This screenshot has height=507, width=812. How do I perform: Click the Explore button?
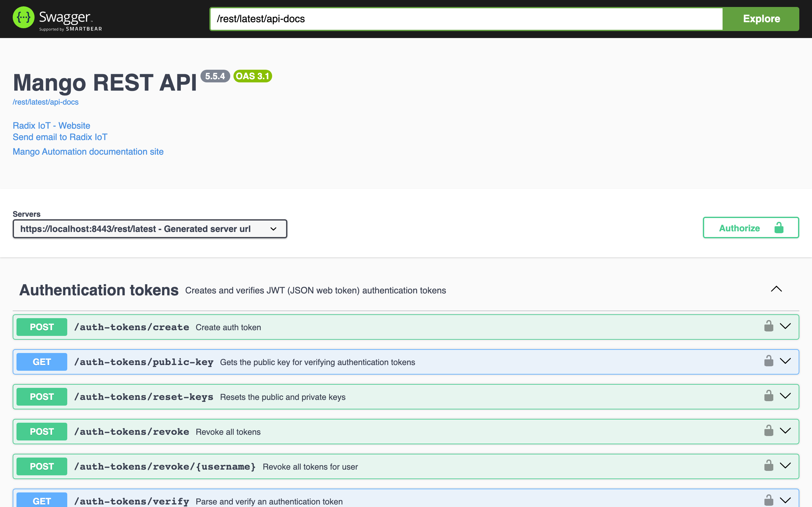point(761,19)
